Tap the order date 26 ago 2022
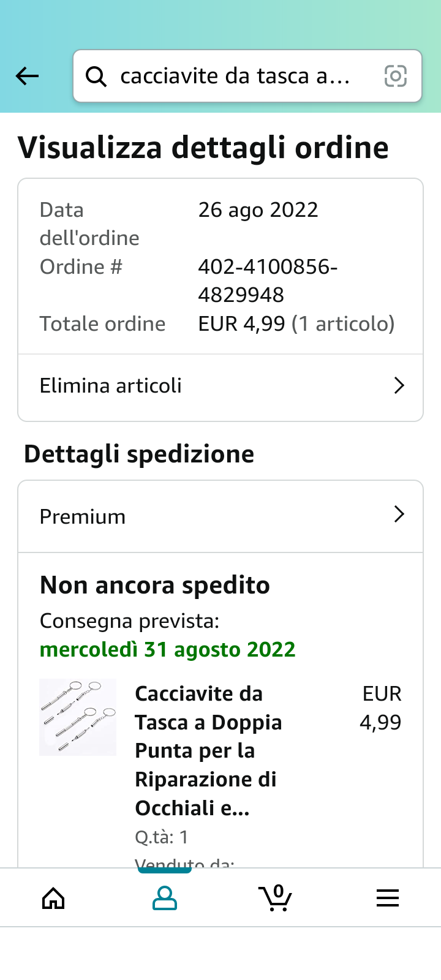The width and height of the screenshot is (441, 980). [x=258, y=210]
